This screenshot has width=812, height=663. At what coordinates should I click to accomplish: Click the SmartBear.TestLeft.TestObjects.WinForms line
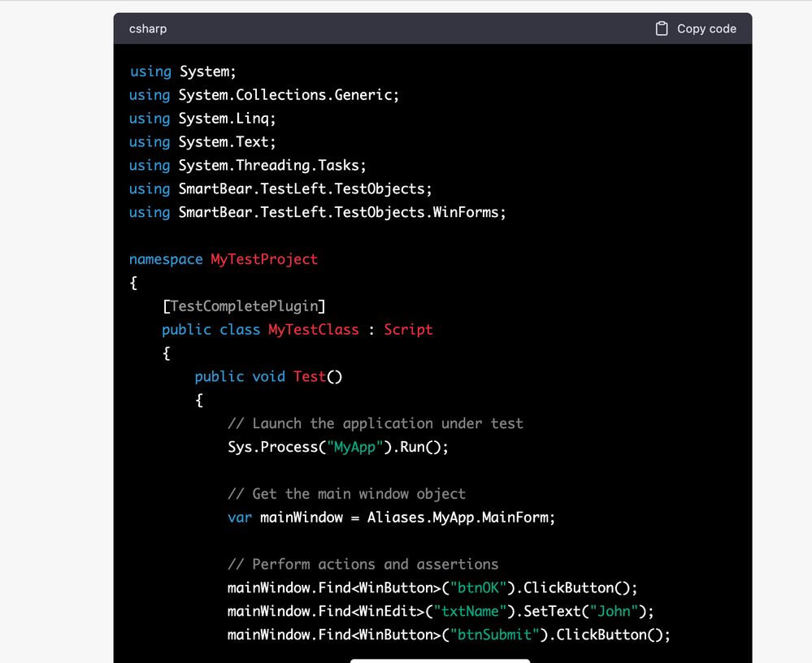317,213
